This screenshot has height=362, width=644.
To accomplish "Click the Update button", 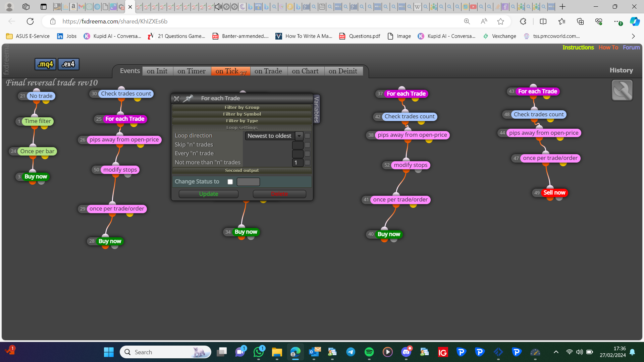I will point(209,194).
